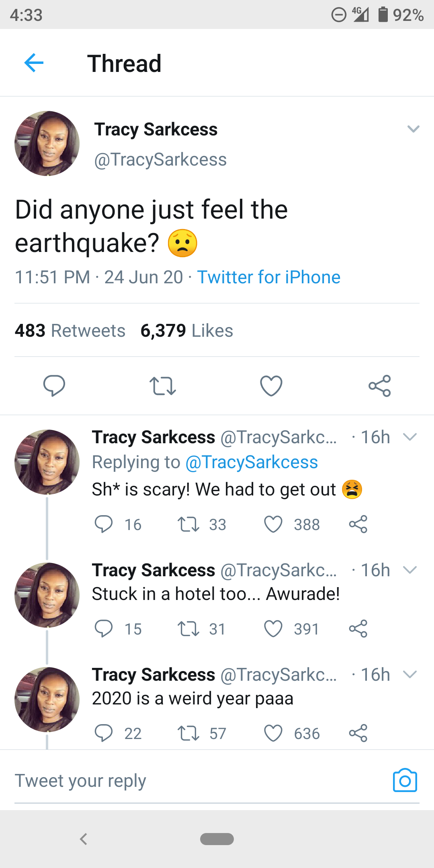Like the main earthquake tweet

(271, 386)
